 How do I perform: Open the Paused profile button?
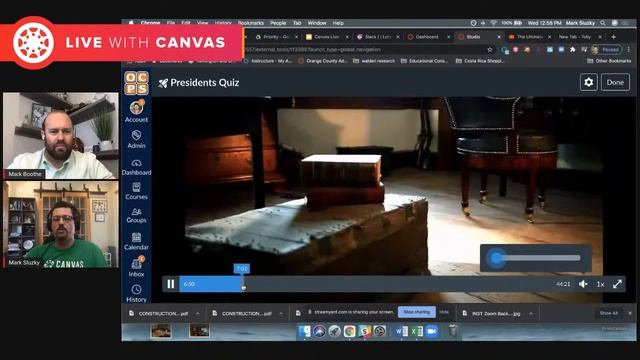pyautogui.click(x=607, y=49)
